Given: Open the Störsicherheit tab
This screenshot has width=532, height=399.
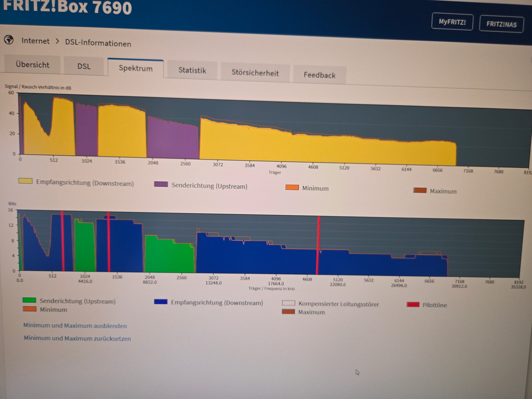Looking at the screenshot, I should coord(255,73).
